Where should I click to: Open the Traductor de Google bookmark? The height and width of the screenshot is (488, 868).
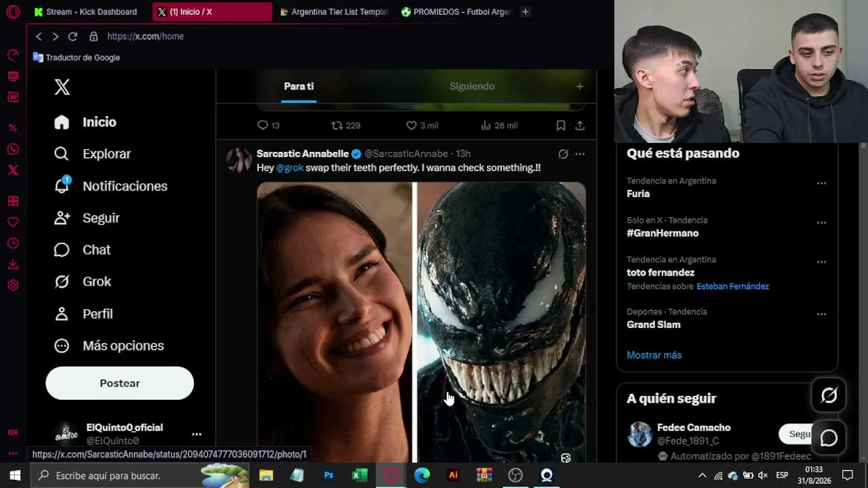[x=77, y=58]
